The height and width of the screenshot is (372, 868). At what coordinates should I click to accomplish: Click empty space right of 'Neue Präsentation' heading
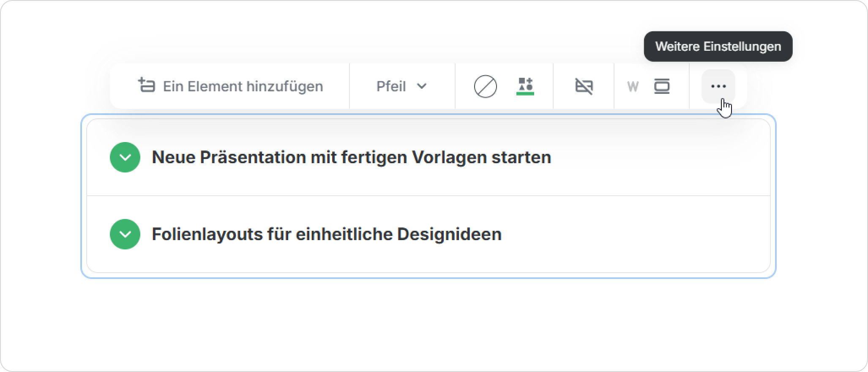point(659,157)
